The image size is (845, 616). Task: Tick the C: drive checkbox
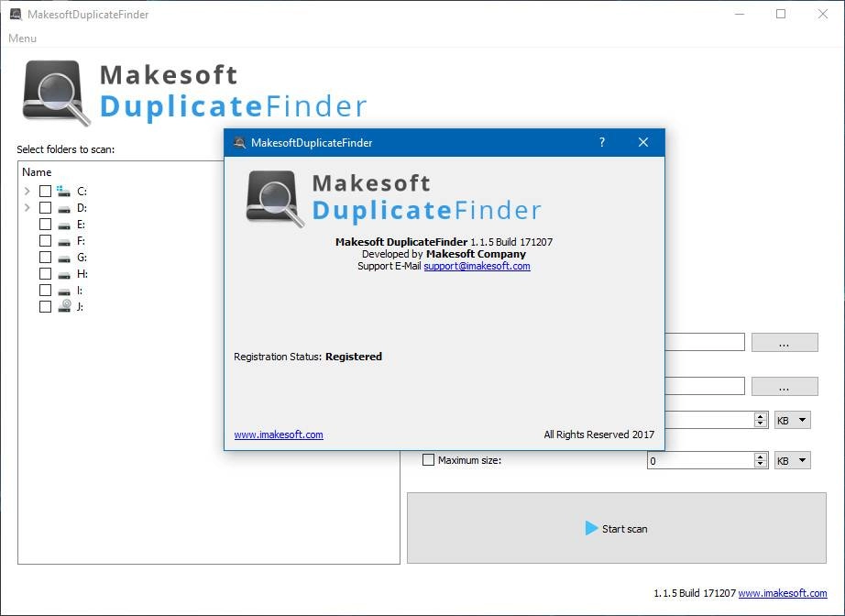pos(45,191)
